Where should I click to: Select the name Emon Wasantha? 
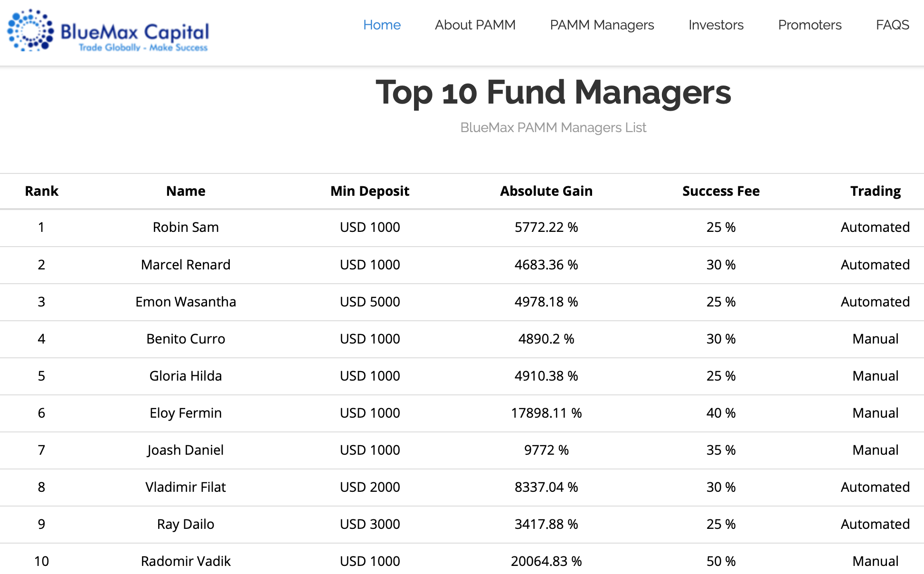tap(186, 302)
